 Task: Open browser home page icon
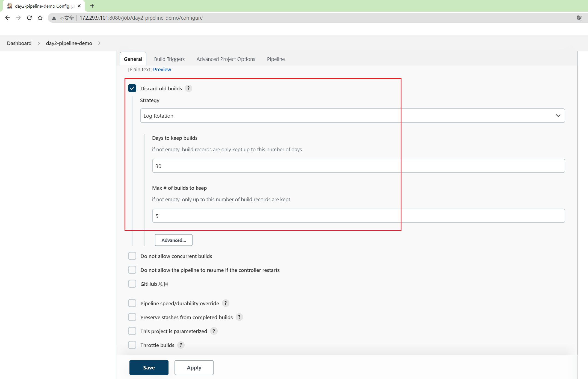point(40,18)
